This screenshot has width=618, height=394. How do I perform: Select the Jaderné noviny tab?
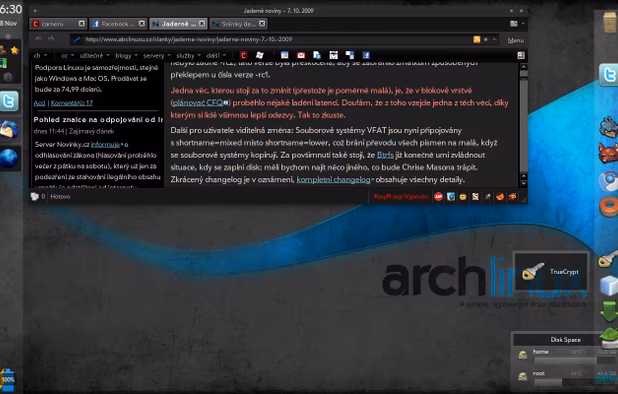coord(178,24)
